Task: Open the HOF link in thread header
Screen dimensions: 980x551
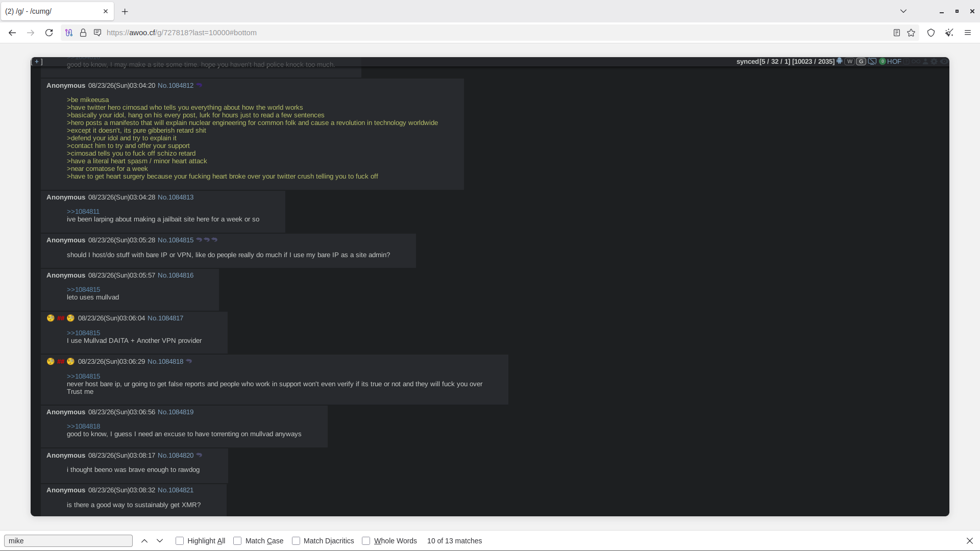Action: pos(894,61)
